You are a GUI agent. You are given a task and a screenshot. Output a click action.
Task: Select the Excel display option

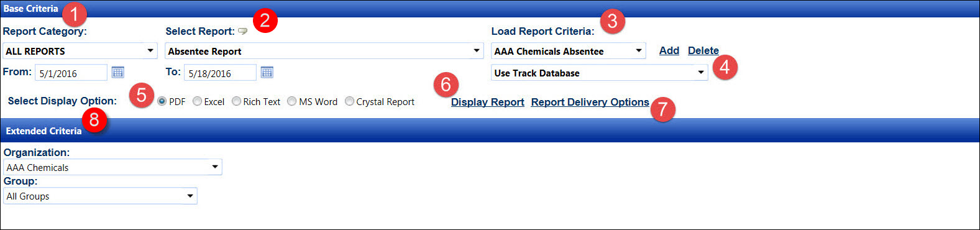pos(197,101)
